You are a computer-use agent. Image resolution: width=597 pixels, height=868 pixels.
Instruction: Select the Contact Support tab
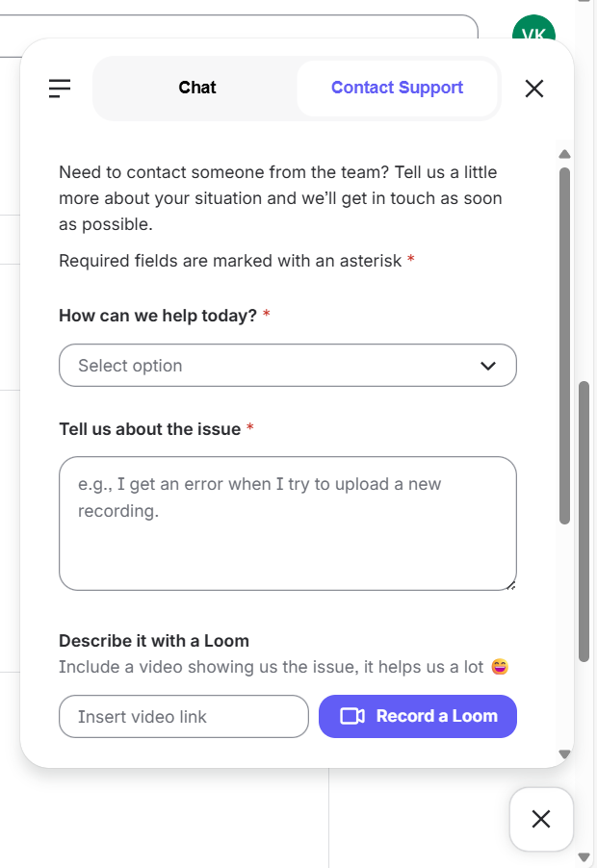(397, 88)
